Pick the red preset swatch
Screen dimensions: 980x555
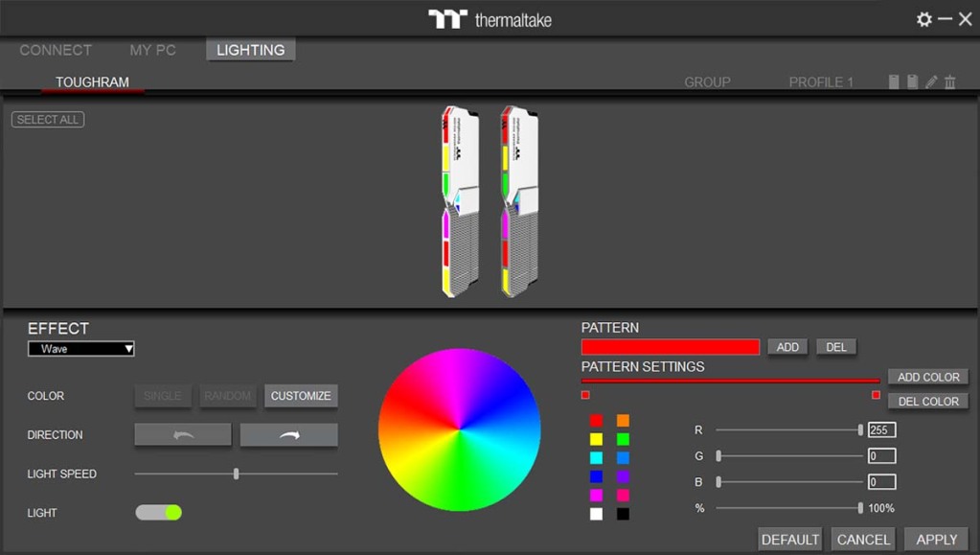pyautogui.click(x=596, y=421)
